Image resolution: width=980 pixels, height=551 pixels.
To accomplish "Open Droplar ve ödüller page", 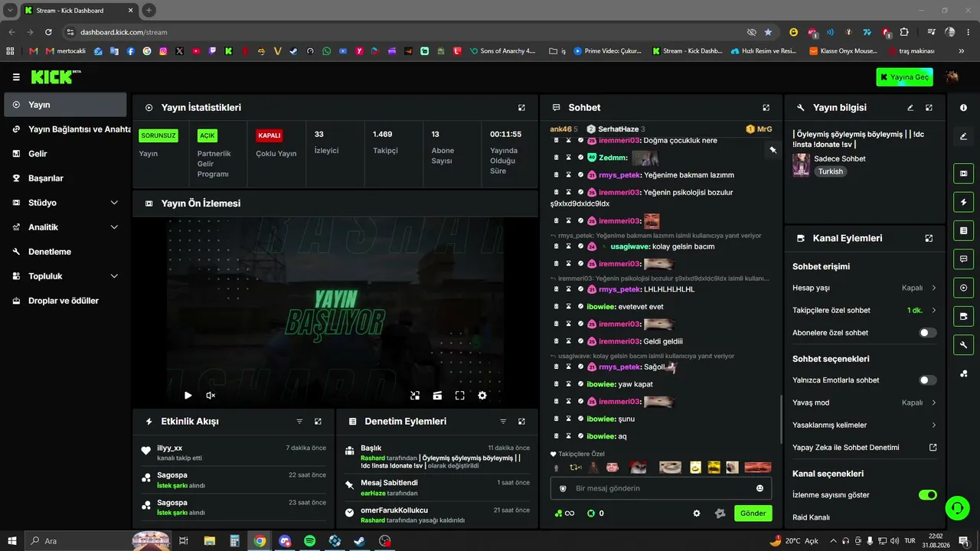I will click(x=65, y=301).
